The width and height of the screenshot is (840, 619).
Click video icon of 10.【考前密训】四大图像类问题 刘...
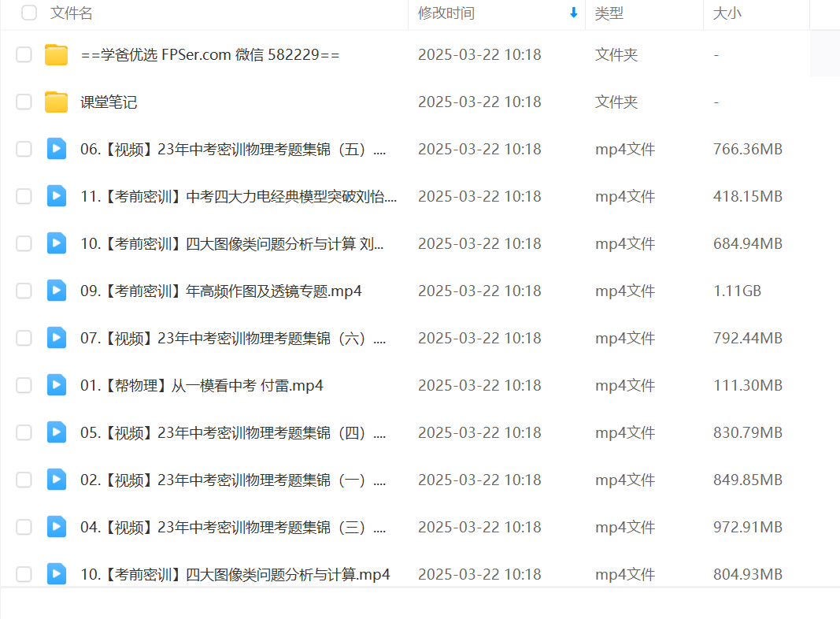(x=56, y=243)
